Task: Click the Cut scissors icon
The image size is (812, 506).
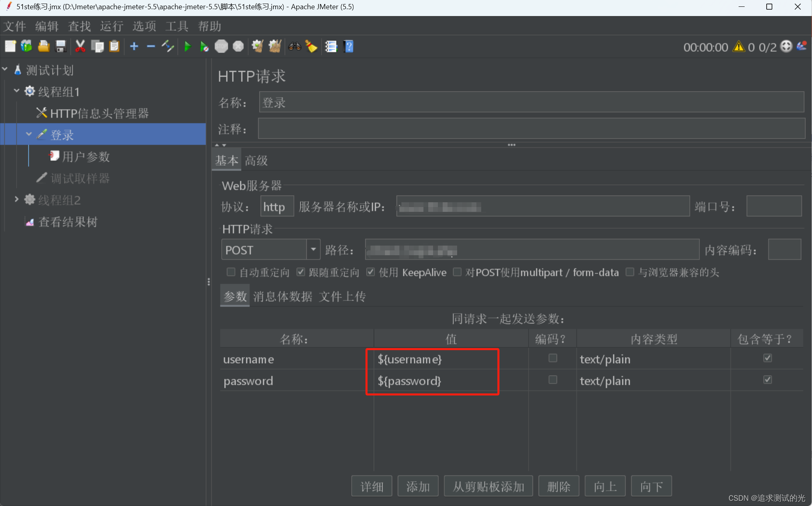Action: tap(80, 47)
